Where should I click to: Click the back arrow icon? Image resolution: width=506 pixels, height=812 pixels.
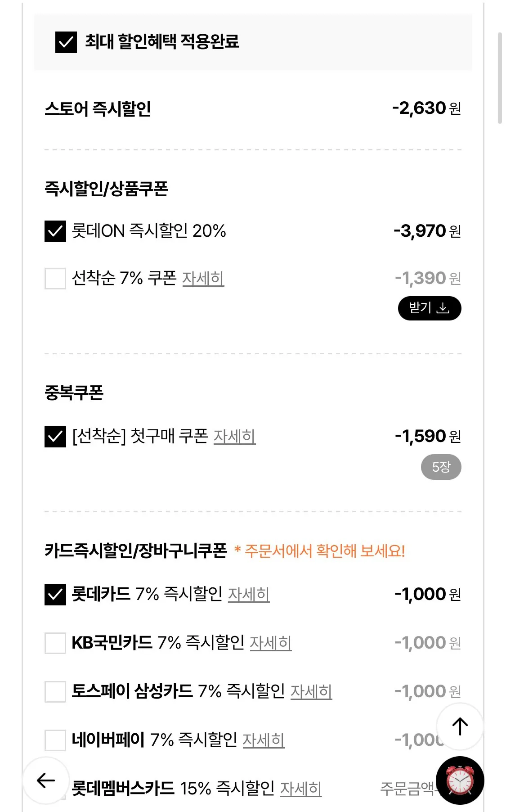pos(46,780)
